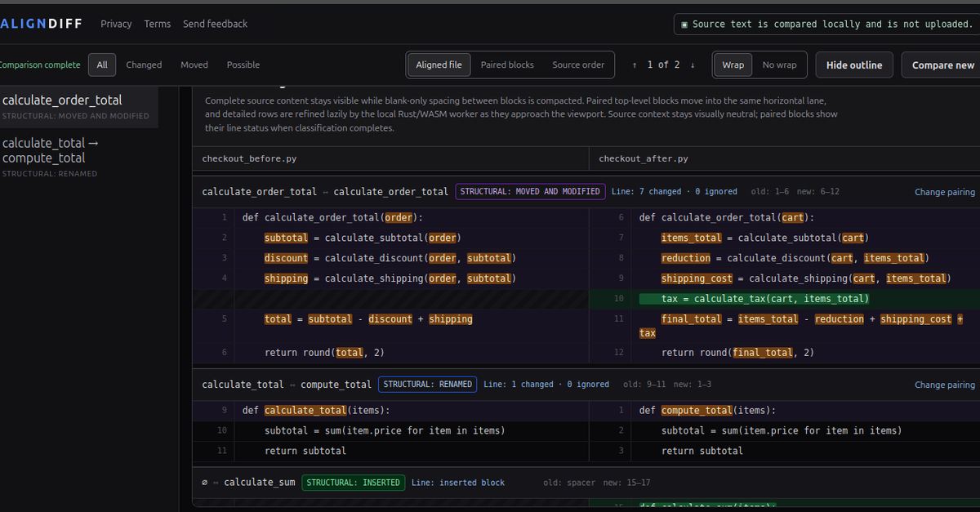Click 'calculate_sum' inserted block title
Image resolution: width=980 pixels, height=512 pixels.
260,483
